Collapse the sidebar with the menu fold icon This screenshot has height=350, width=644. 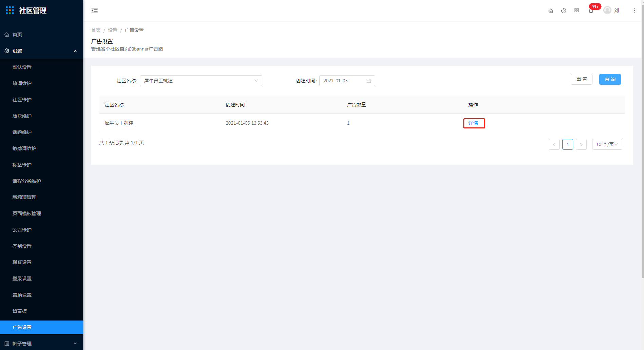(x=95, y=11)
